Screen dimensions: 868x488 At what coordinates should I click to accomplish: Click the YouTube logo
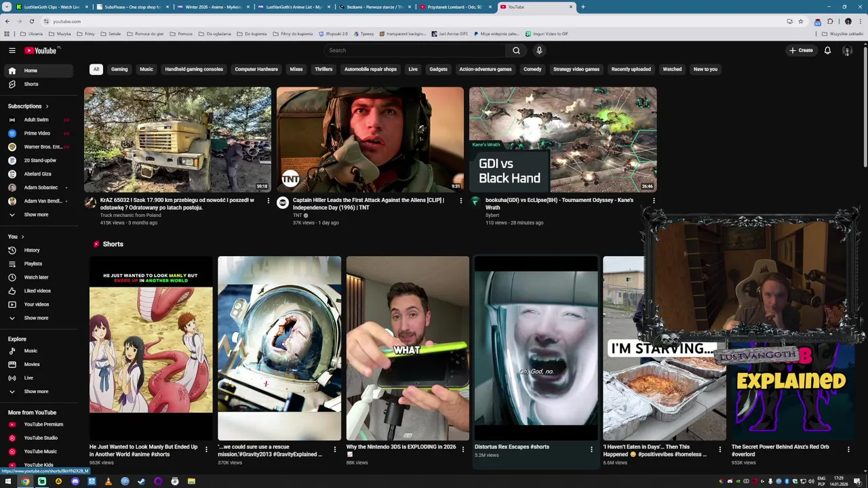pos(42,50)
